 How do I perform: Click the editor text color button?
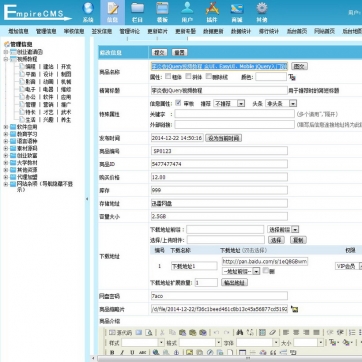[x=333, y=342]
